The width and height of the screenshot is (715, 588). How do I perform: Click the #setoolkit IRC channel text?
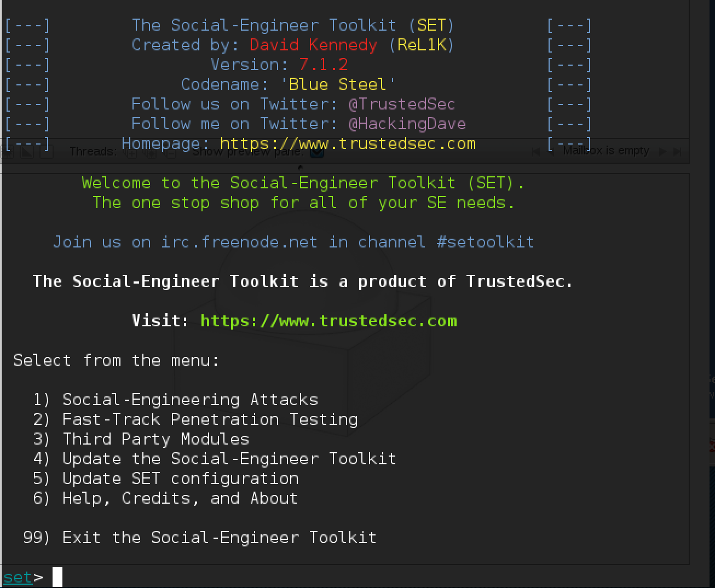[485, 242]
